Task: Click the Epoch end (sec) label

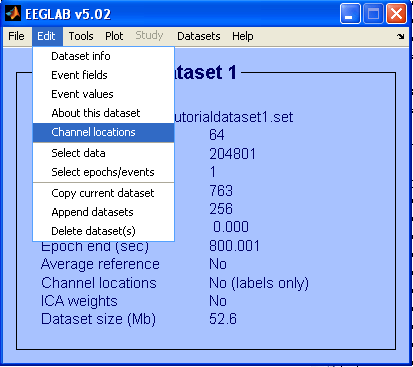Action: (95, 247)
